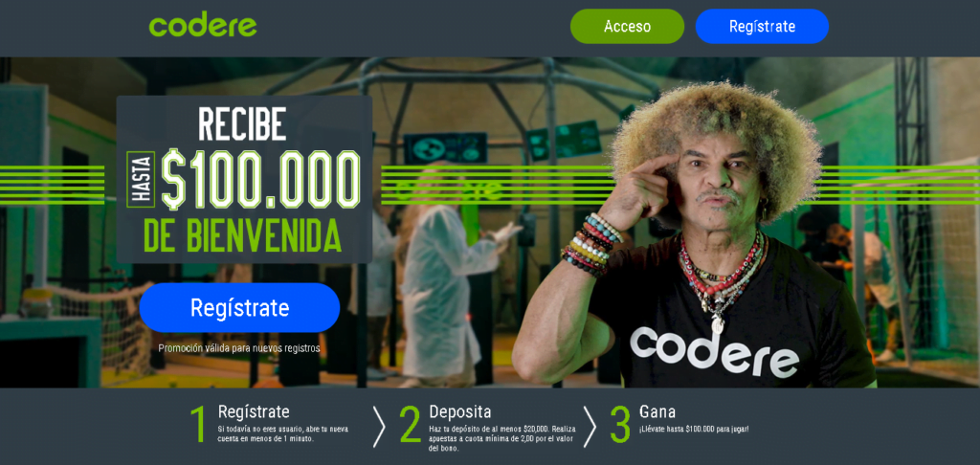Click the RECIBE headline text
This screenshot has height=465, width=980.
pos(242,123)
